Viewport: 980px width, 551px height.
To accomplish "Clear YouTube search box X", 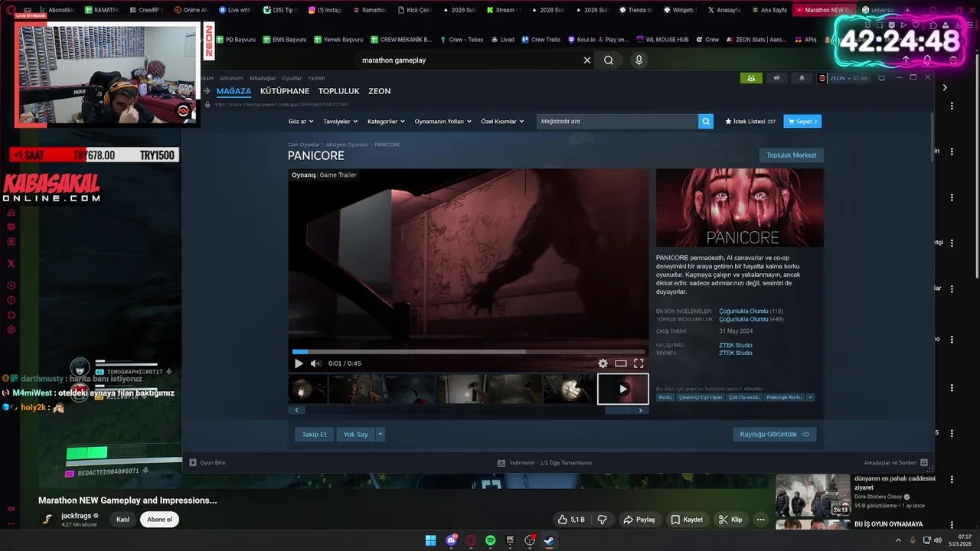I will point(587,60).
